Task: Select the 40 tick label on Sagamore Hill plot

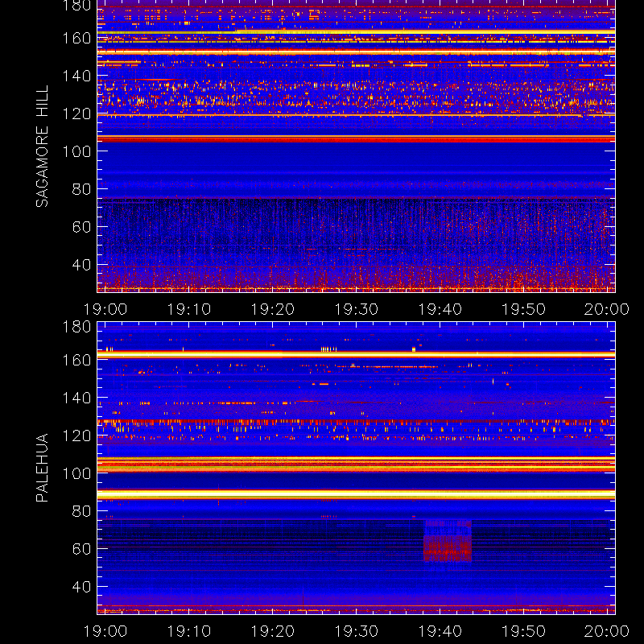Action: 81,265
